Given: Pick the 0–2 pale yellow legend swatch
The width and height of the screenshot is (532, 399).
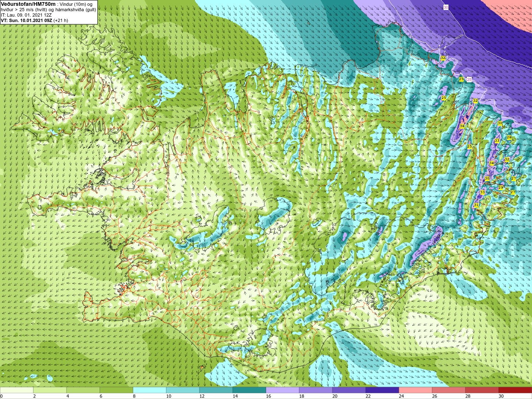Looking at the screenshot, I should click(17, 390).
